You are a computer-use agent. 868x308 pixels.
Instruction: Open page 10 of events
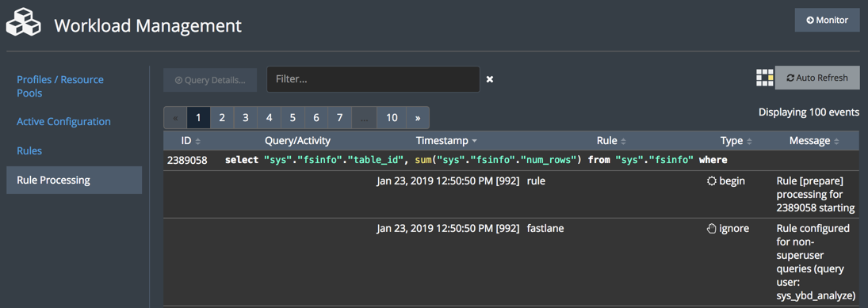tap(392, 118)
